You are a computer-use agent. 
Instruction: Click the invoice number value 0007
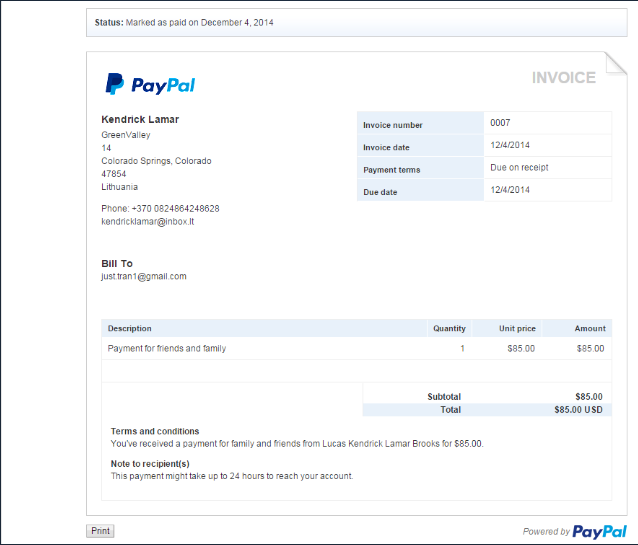[x=500, y=123]
